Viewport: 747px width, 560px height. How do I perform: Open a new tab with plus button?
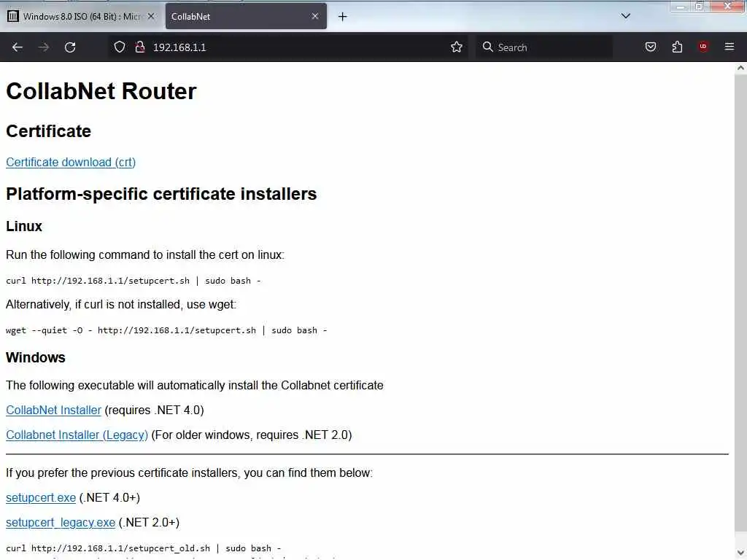(343, 17)
